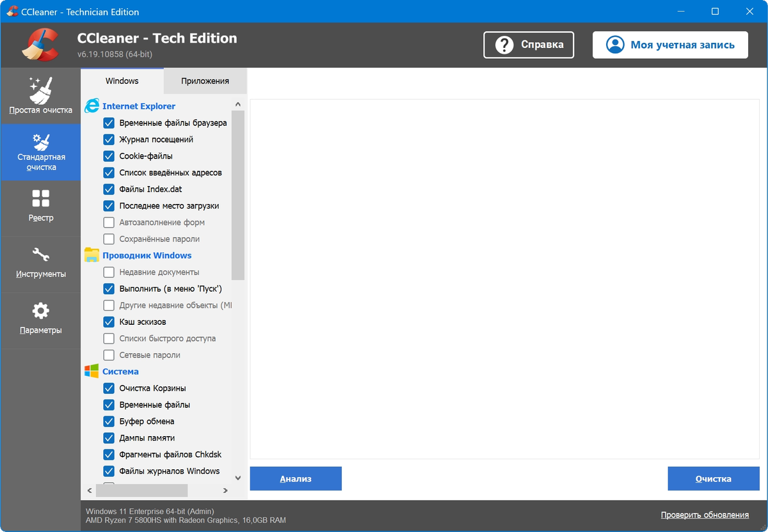Uncheck Фрагменты файлов Chkdsk

pyautogui.click(x=109, y=455)
